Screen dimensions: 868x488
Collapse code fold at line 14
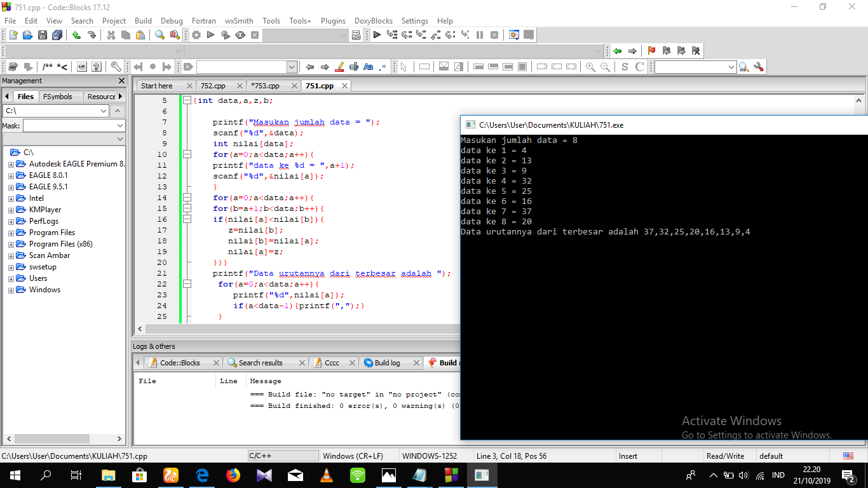(x=187, y=198)
